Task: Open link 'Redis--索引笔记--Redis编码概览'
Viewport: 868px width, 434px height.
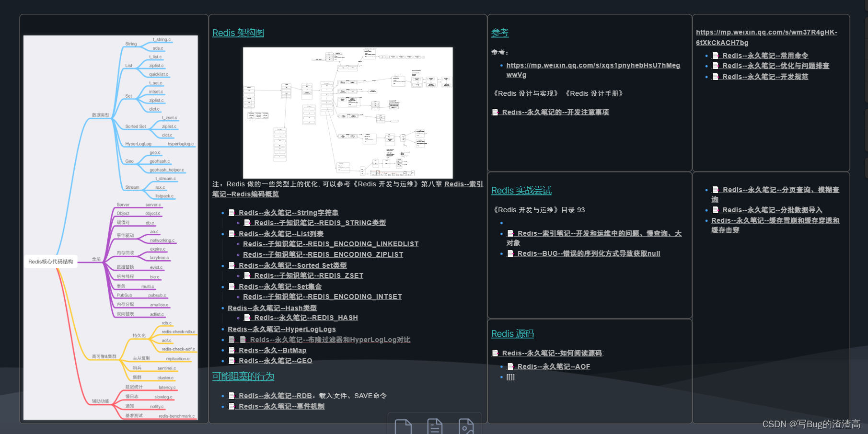Action: [x=348, y=189]
